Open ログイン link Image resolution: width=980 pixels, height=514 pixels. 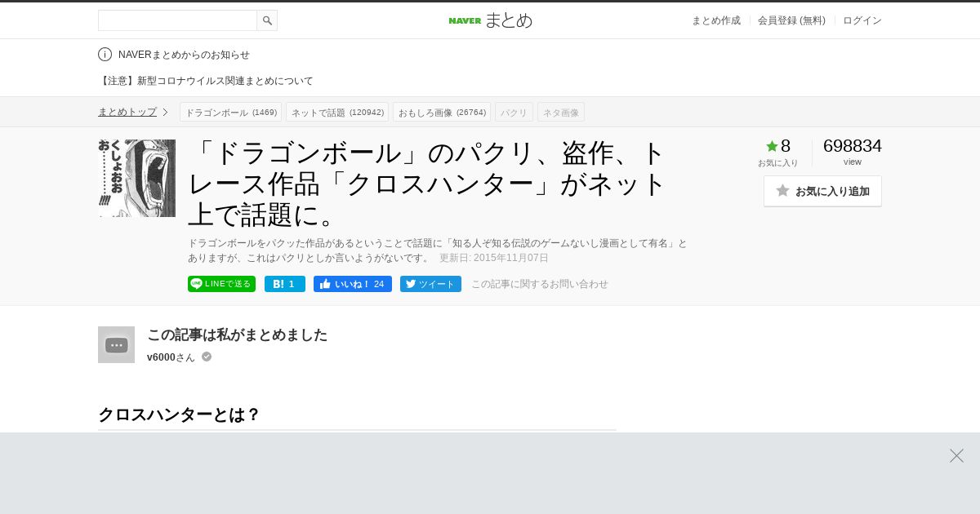(x=862, y=20)
